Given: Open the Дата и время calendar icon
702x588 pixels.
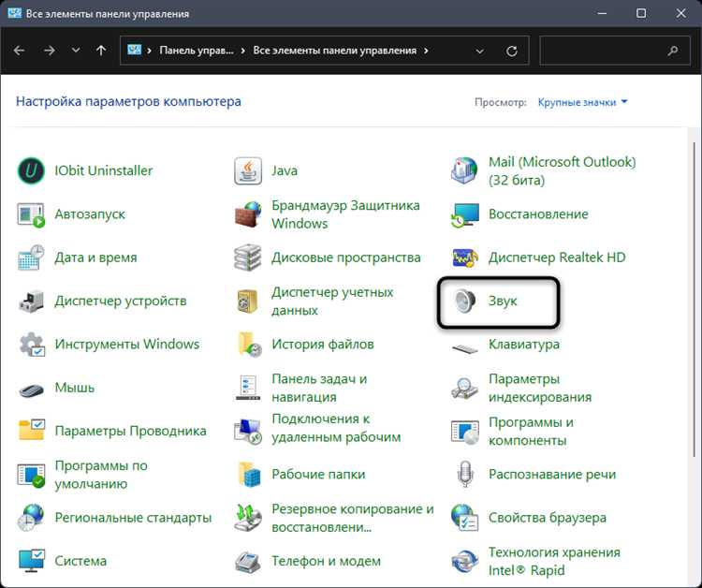Looking at the screenshot, I should [x=31, y=257].
